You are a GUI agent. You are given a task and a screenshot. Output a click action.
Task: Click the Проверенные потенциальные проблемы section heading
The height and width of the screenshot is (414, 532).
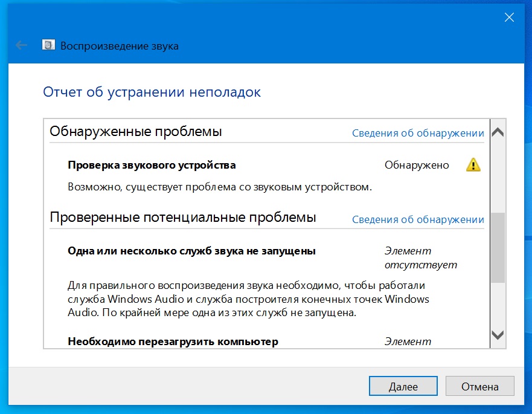pyautogui.click(x=182, y=218)
